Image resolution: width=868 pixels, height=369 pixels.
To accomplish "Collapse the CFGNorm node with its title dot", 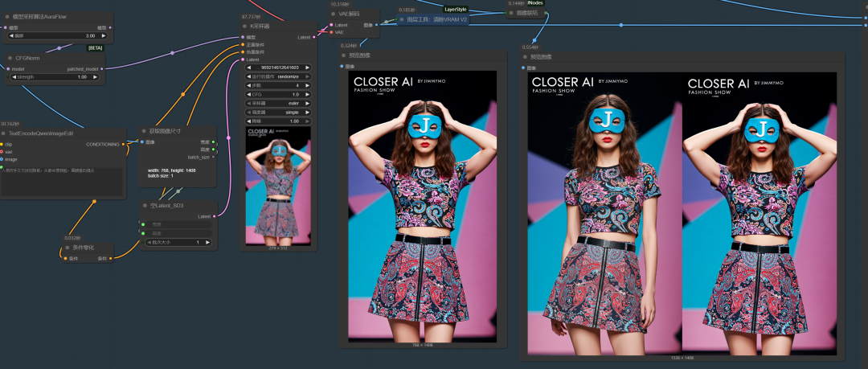I will click(x=10, y=58).
